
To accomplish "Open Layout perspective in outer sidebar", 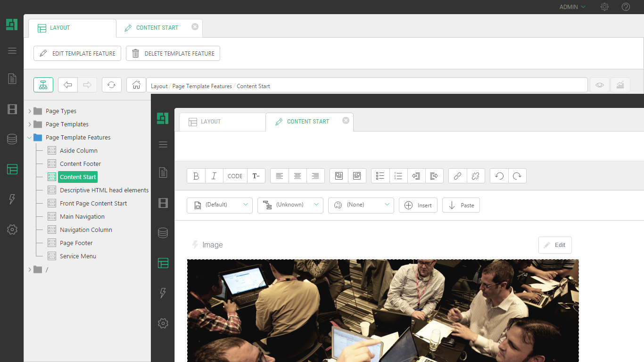I will [12, 169].
